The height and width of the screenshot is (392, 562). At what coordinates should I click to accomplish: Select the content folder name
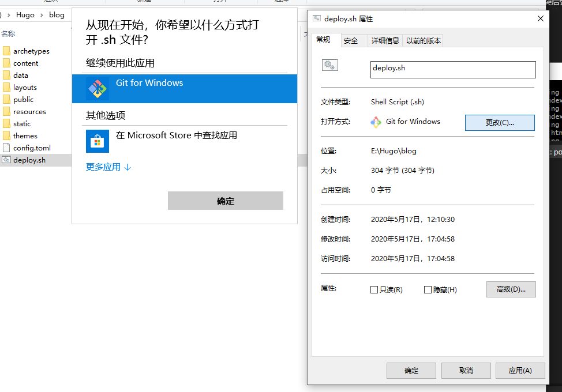[x=25, y=63]
